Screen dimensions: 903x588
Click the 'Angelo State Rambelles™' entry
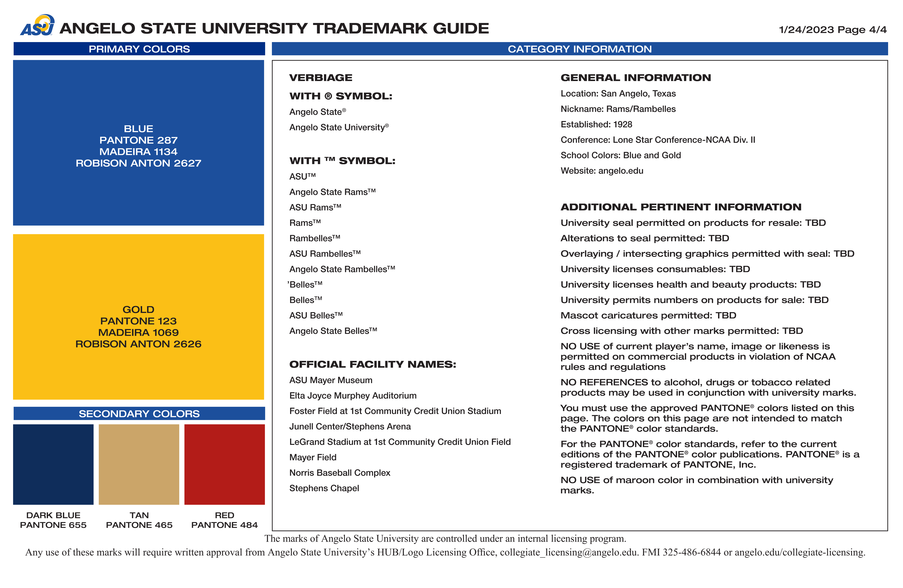(342, 269)
